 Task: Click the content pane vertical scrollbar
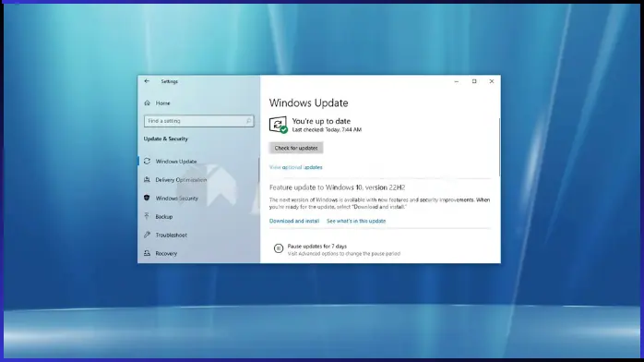(x=499, y=147)
